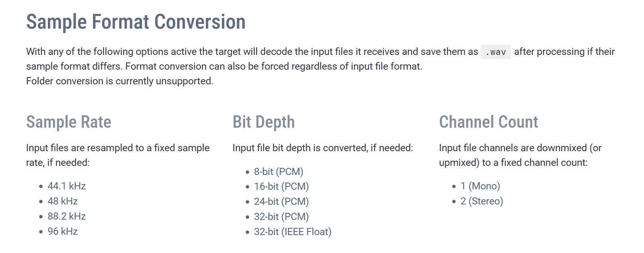Click the Sample Rate section heading
The width and height of the screenshot is (644, 253).
click(x=69, y=122)
